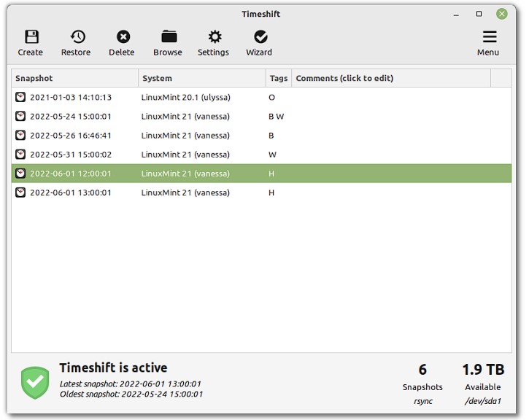
Task: Click the green shield status icon
Action: (x=35, y=383)
